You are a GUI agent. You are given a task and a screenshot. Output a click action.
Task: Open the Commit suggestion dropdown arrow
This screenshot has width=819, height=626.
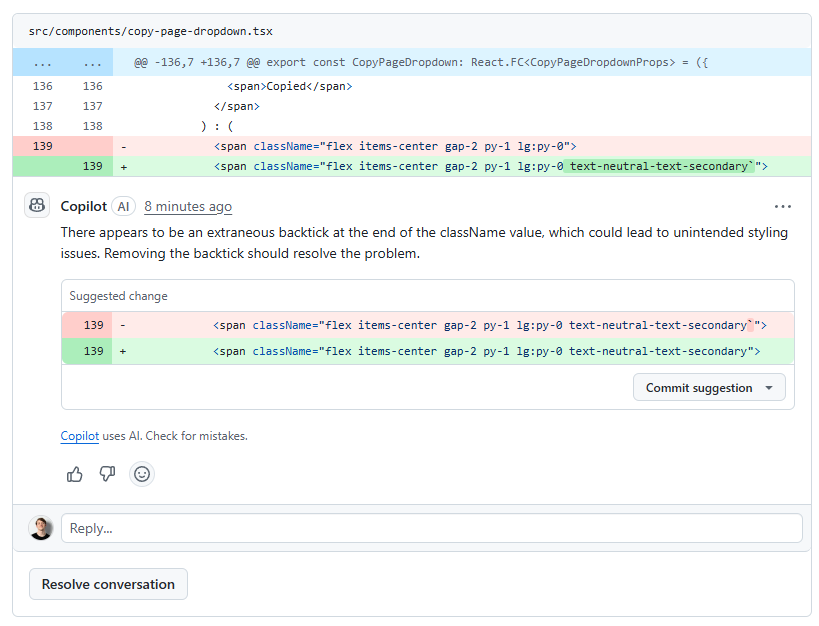[x=768, y=388]
